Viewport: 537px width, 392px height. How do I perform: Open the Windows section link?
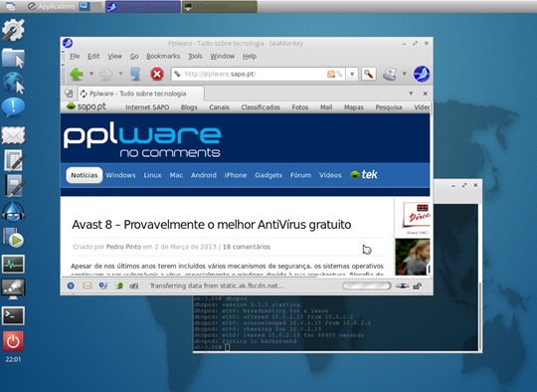click(x=120, y=175)
